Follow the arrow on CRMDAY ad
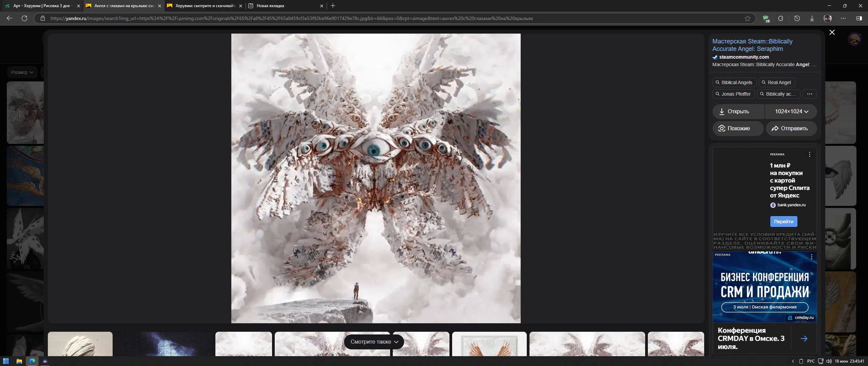The image size is (868, 366). pyautogui.click(x=804, y=339)
